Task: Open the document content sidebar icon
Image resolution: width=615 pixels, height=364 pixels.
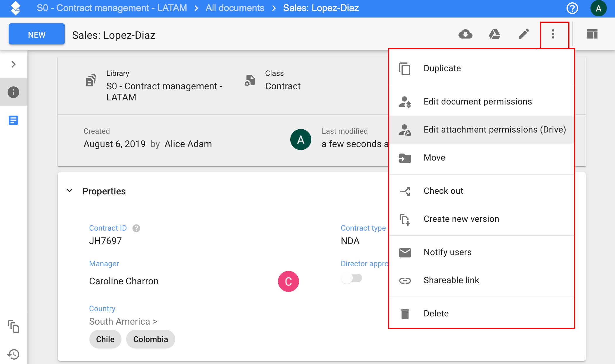Action: (x=13, y=120)
